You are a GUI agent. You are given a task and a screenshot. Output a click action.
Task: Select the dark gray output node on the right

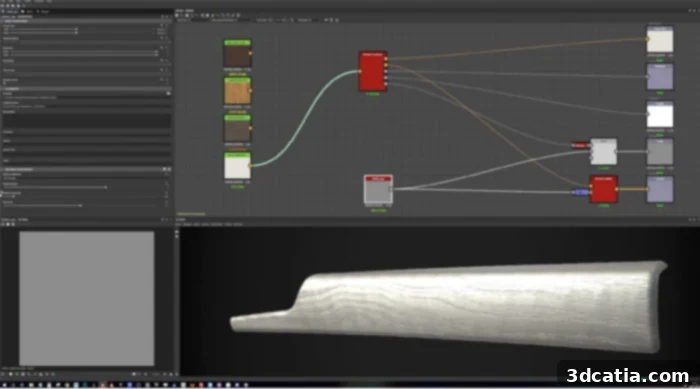point(660,152)
